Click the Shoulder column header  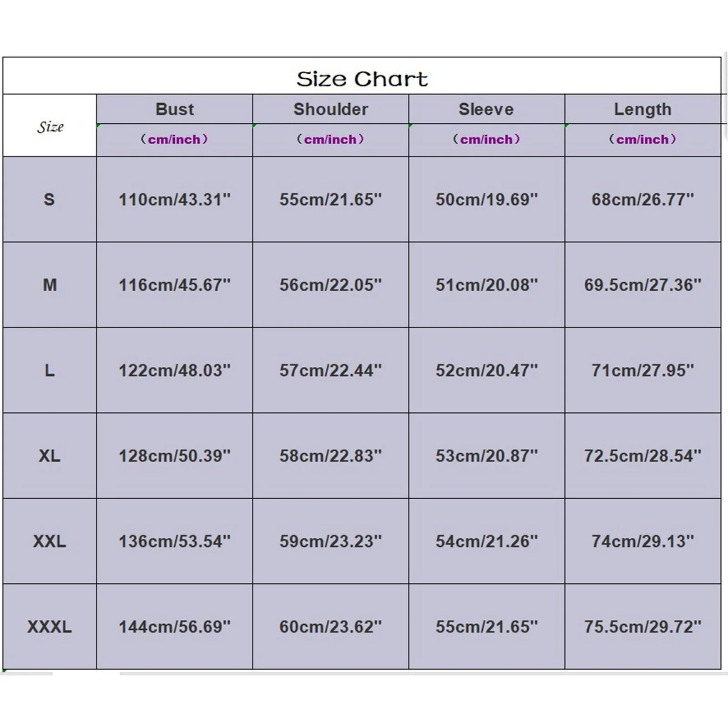[330, 109]
